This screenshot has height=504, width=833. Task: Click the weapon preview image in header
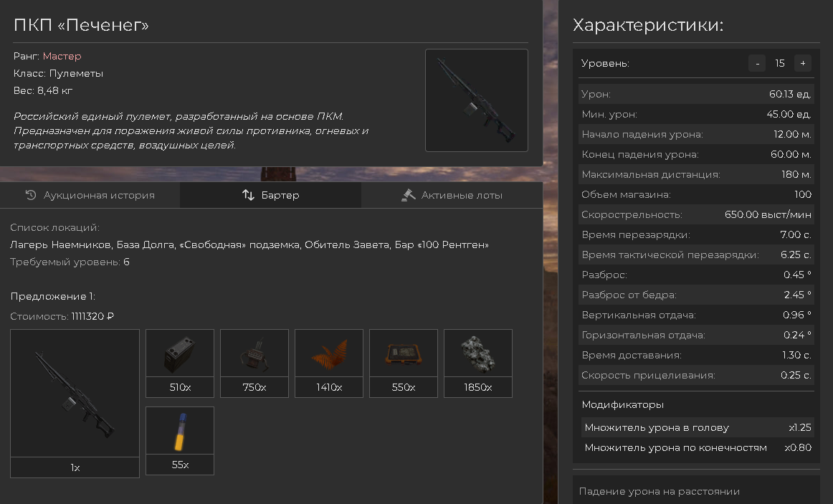(477, 100)
